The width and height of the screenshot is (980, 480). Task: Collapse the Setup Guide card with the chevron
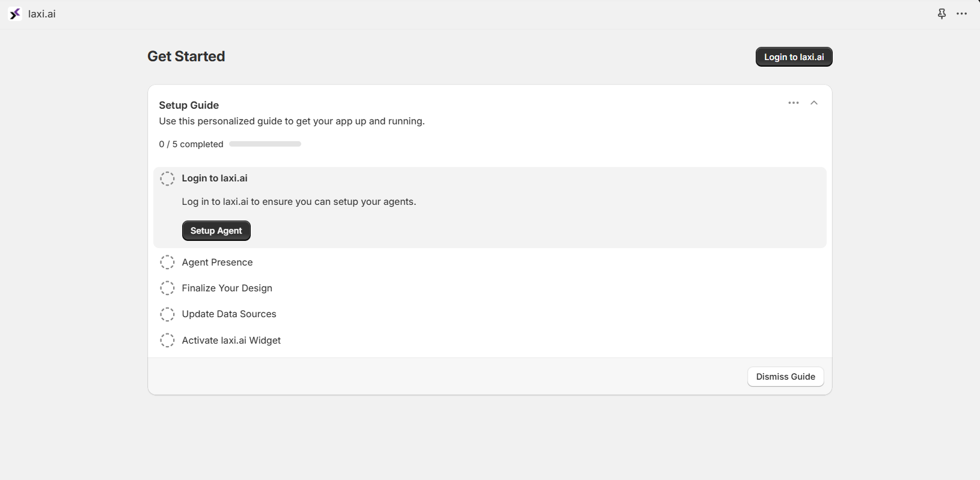point(814,103)
